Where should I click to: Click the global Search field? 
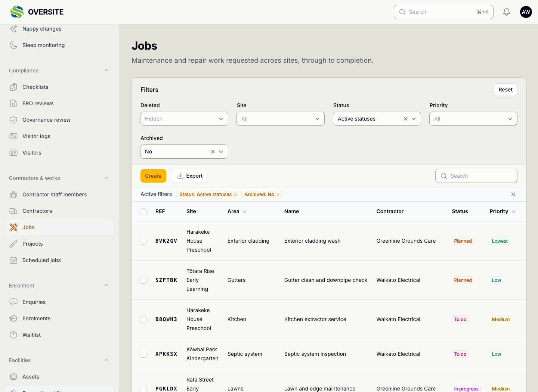click(443, 12)
